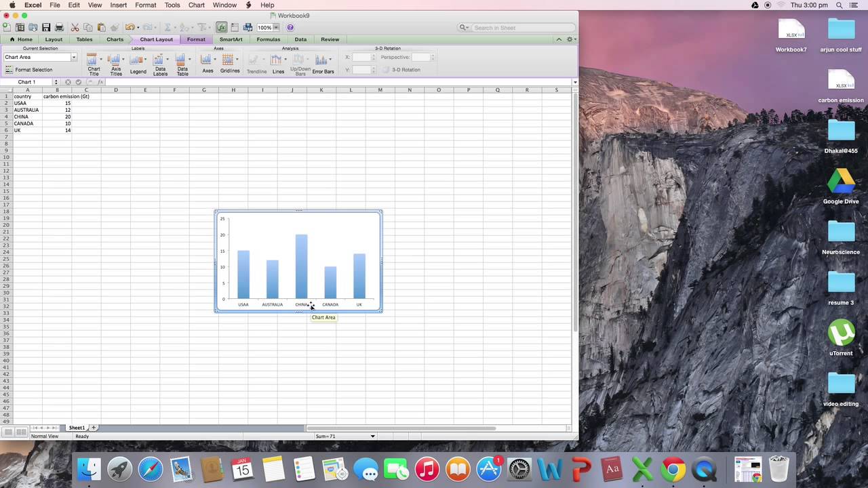Click the AutoSum sigma icon
This screenshot has height=488, width=868.
167,27
